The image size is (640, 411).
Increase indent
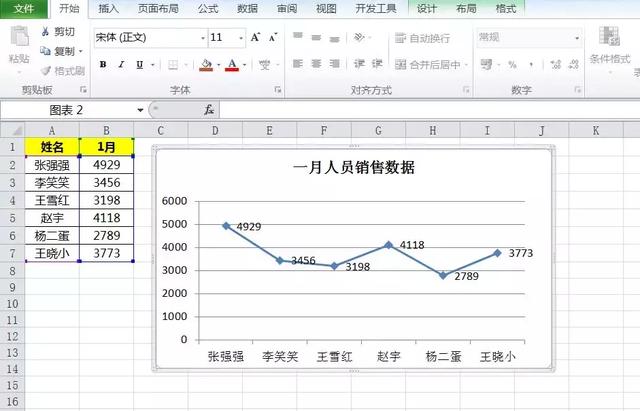pos(377,64)
